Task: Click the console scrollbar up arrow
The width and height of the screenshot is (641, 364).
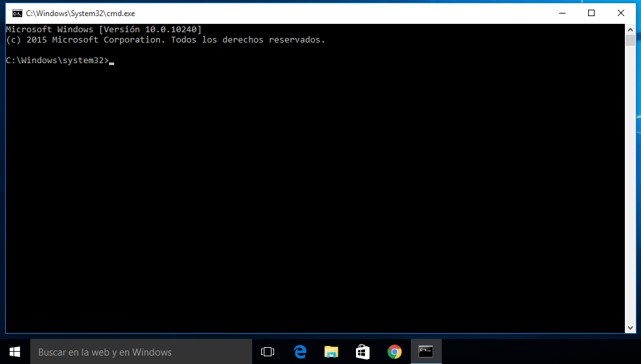Action: coord(630,30)
